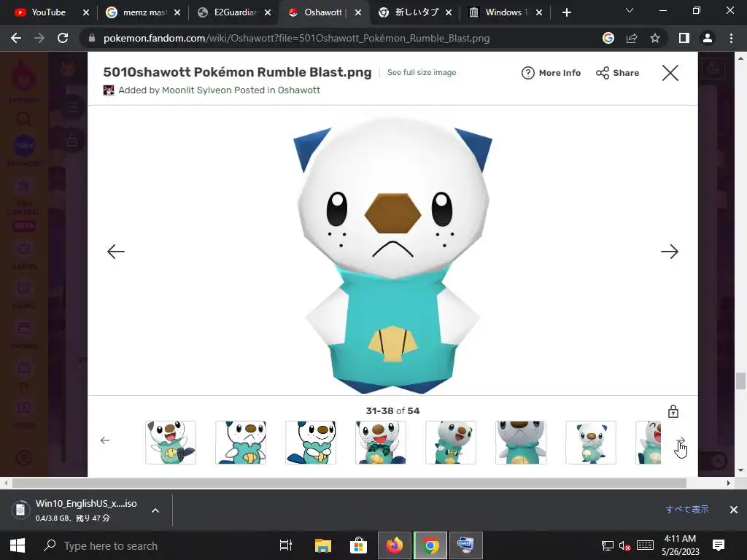Bookmark this page with the star icon
The width and height of the screenshot is (747, 560).
(x=655, y=38)
